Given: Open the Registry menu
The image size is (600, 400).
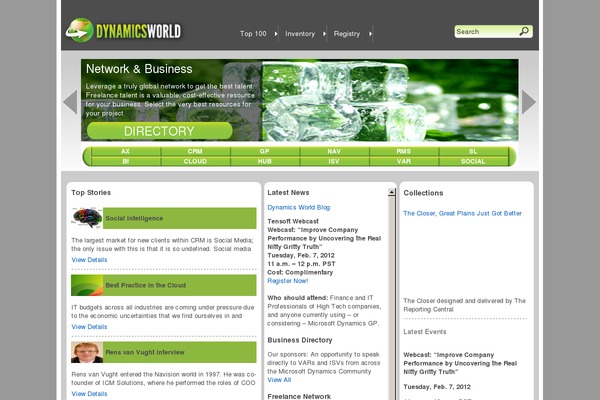Looking at the screenshot, I should tap(347, 34).
